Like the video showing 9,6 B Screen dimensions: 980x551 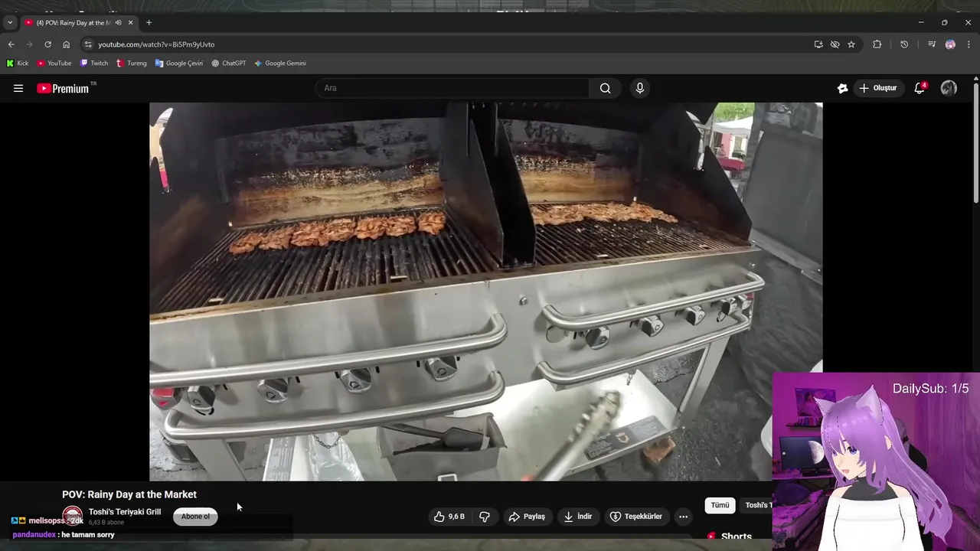449,517
